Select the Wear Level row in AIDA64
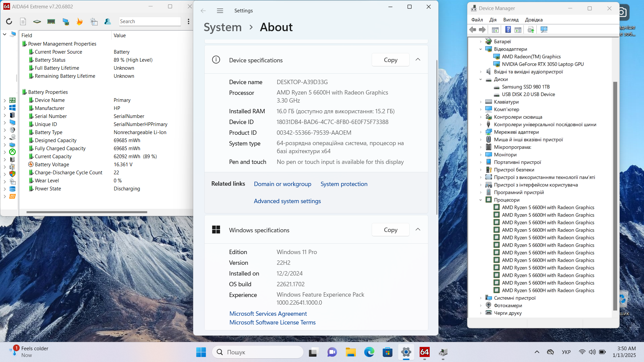Screen dimensions: 644x362 click(x=106, y=181)
